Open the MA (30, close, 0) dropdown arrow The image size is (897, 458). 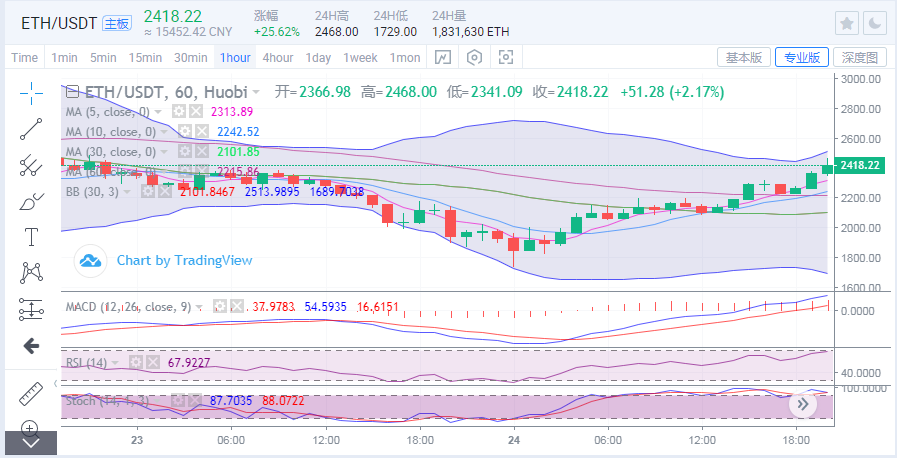tap(165, 152)
